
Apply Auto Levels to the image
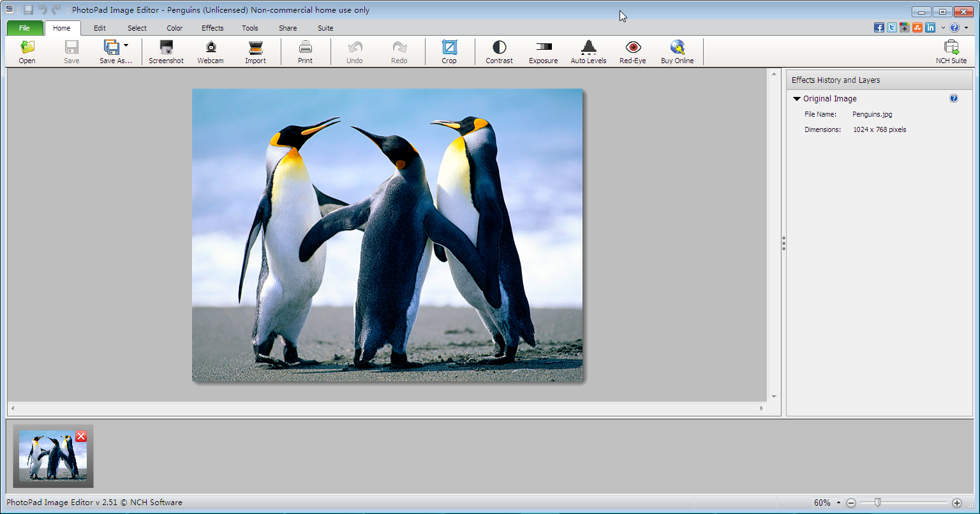click(x=588, y=52)
